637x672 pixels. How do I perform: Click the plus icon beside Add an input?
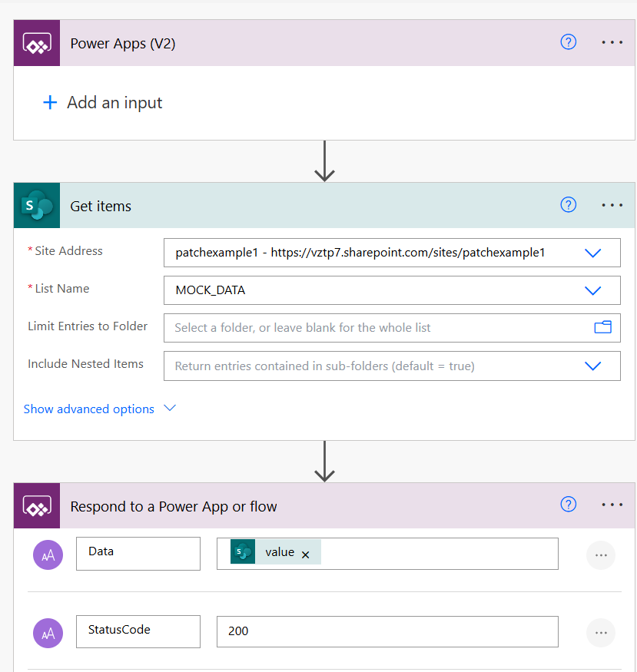point(50,102)
